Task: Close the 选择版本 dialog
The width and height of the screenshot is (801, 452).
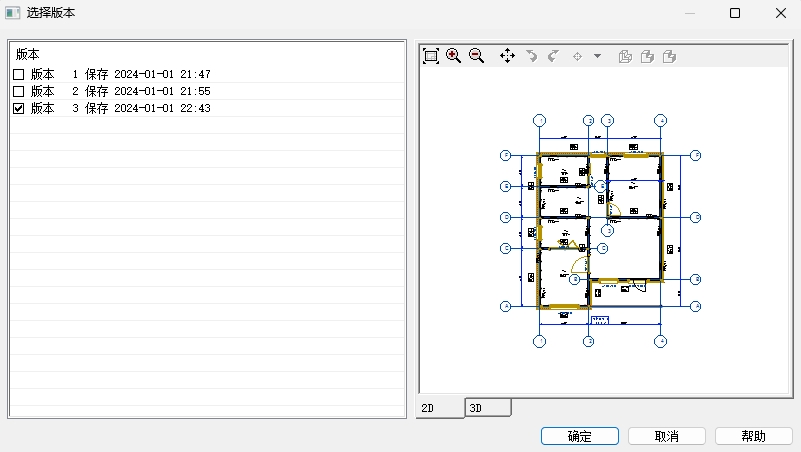Action: [781, 13]
